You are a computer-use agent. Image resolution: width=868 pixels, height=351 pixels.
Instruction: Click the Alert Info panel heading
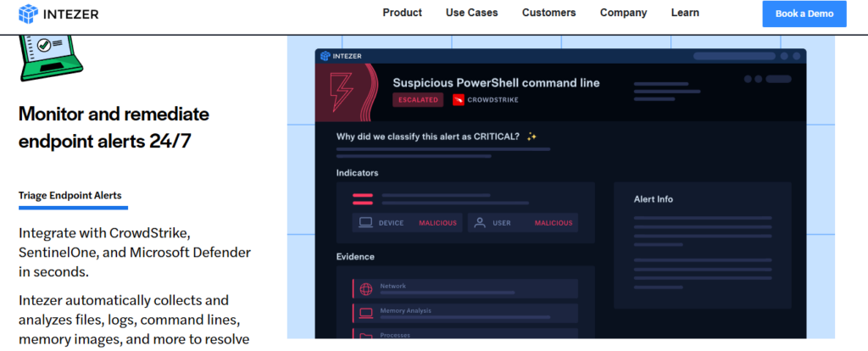pyautogui.click(x=654, y=199)
